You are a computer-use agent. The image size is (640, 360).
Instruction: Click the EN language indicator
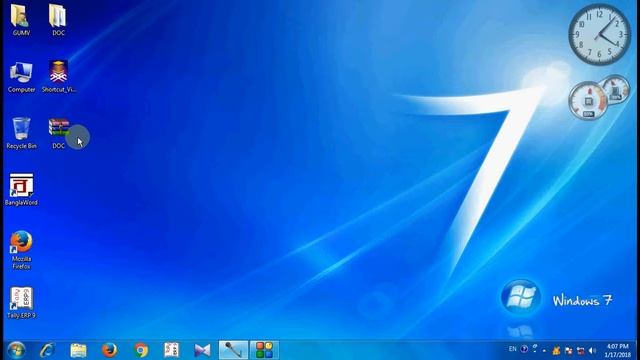[513, 349]
